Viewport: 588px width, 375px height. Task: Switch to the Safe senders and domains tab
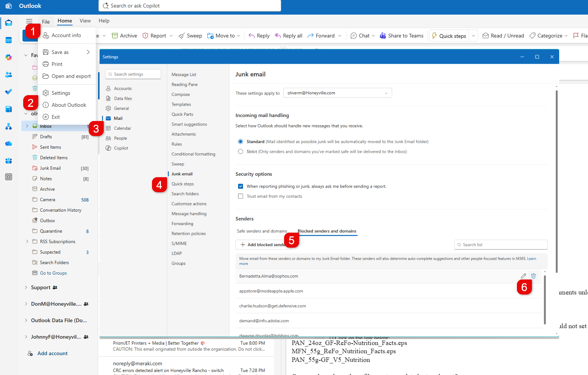(x=262, y=231)
